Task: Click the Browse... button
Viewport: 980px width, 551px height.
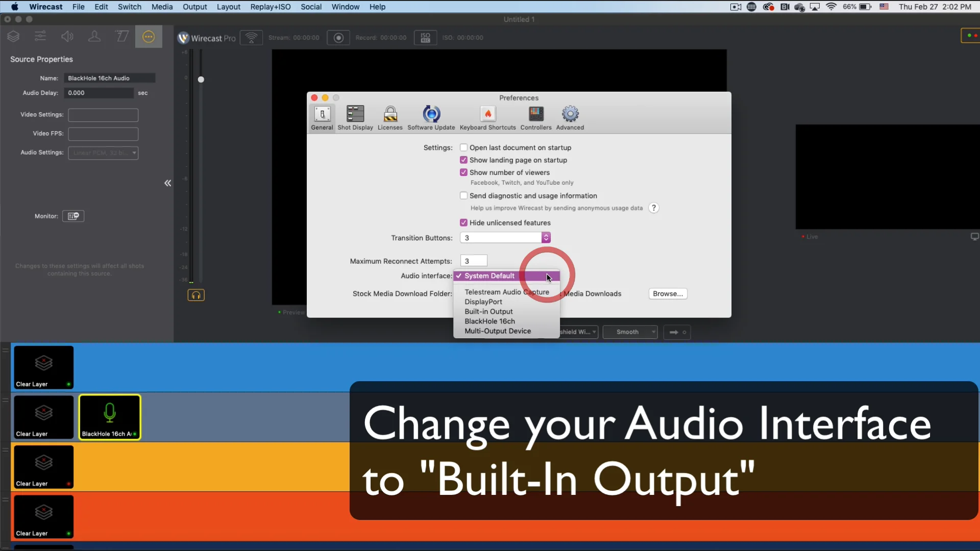Action: pyautogui.click(x=668, y=294)
